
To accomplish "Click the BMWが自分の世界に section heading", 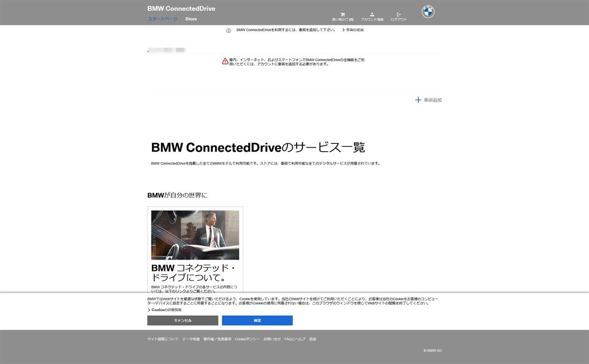I will 177,195.
